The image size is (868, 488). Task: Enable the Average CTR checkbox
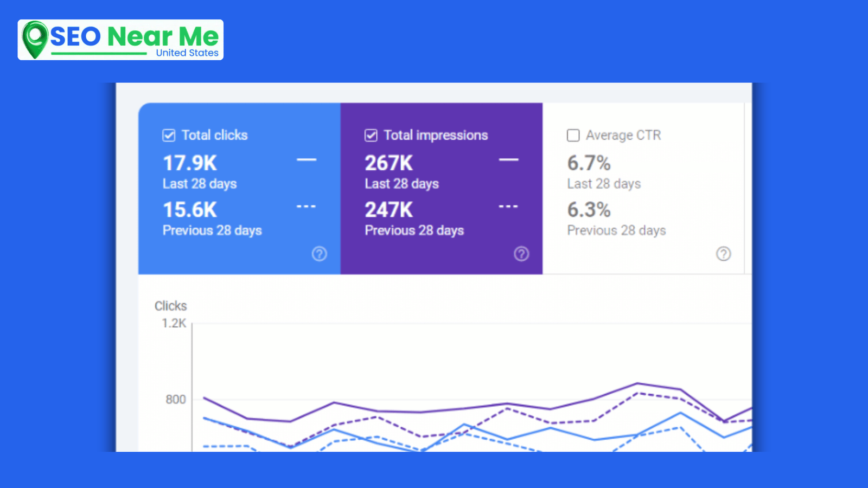tap(573, 136)
